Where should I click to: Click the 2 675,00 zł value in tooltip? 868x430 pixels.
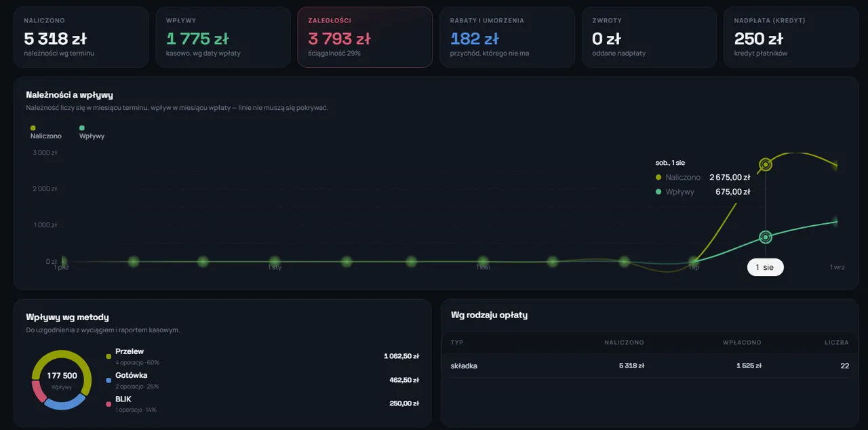[730, 177]
